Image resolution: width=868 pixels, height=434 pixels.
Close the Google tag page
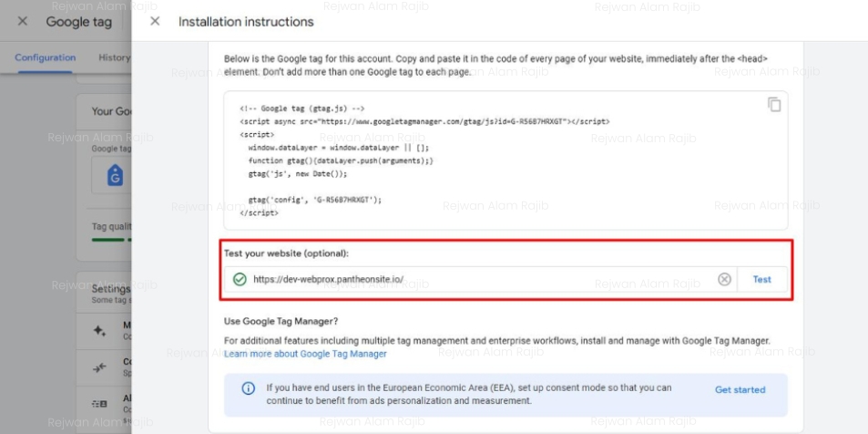pyautogui.click(x=22, y=22)
